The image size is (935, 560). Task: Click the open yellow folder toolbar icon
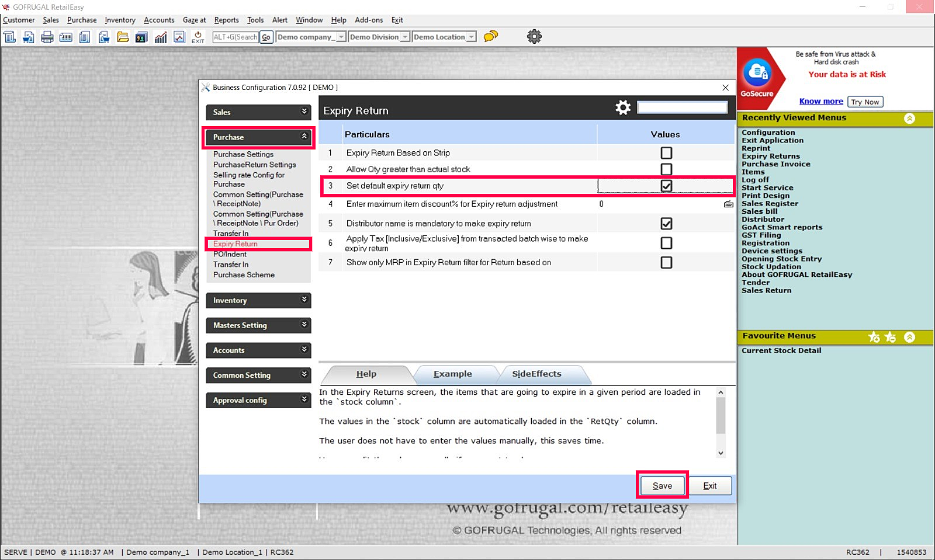pos(123,37)
